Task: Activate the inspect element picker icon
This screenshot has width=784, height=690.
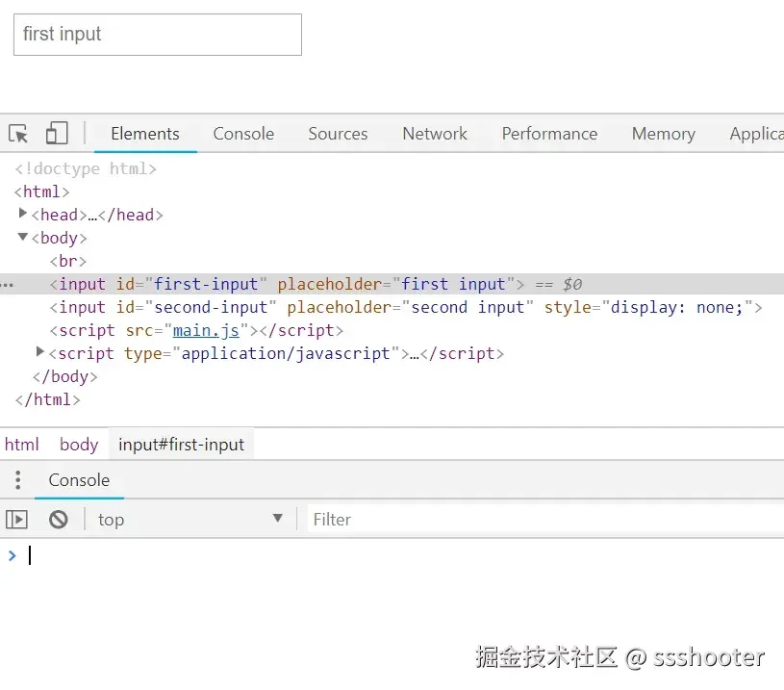Action: [18, 134]
